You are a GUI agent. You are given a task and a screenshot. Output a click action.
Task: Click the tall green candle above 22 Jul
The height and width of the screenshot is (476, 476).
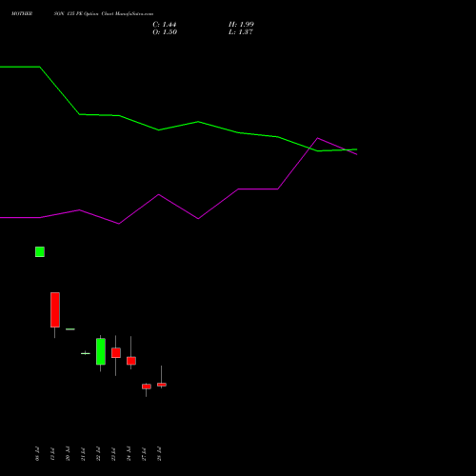click(101, 351)
